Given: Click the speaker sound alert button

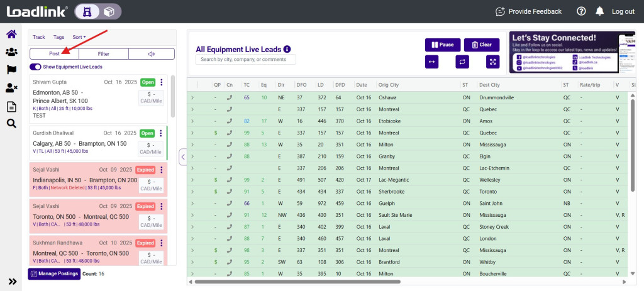Looking at the screenshot, I should point(152,54).
